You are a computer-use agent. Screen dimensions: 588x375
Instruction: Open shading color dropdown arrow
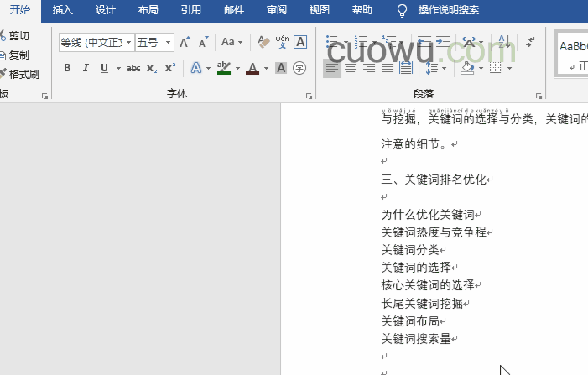tap(481, 68)
